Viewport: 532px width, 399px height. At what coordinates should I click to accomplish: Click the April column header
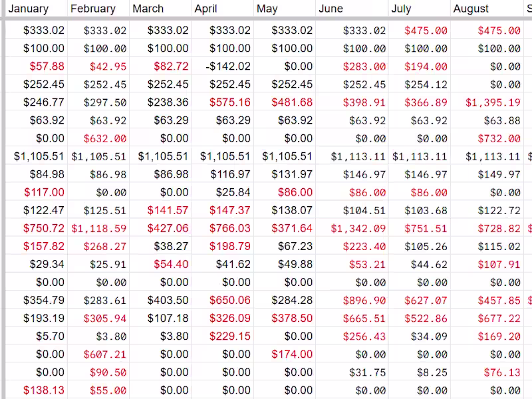click(222, 9)
